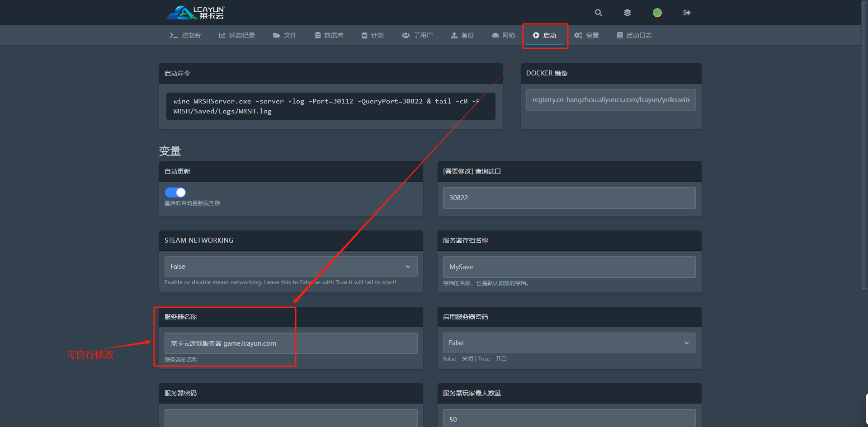
Task: Click the 服务器名称 input field
Action: pyautogui.click(x=291, y=343)
